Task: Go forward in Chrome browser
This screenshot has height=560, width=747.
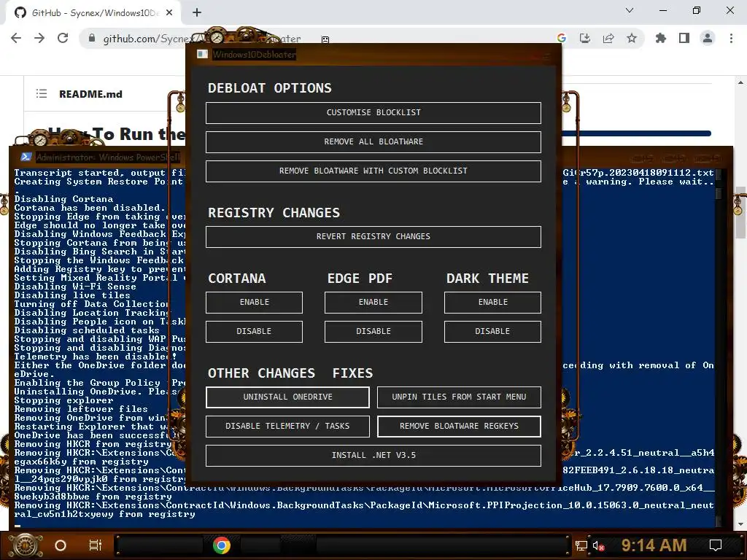Action: 39,38
